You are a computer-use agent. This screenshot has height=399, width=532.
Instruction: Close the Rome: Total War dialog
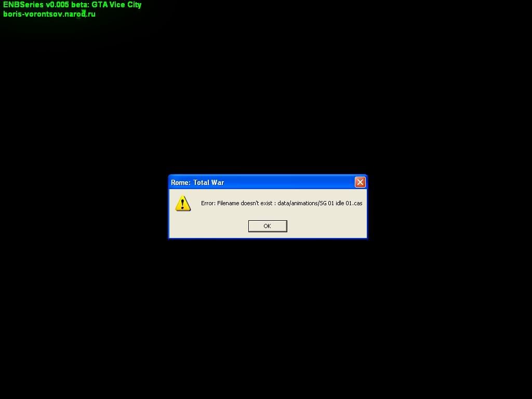[360, 182]
